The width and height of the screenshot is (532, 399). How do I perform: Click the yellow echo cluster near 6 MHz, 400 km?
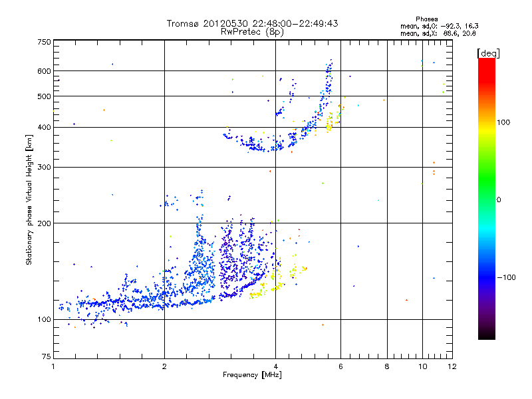tap(330, 123)
